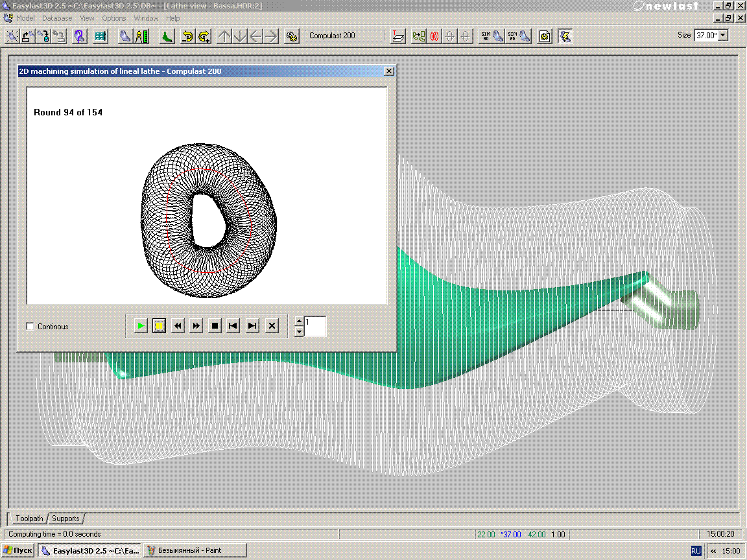Viewport: 747px width, 560px height.
Task: Click the compass and ruler measure icon
Action: click(x=142, y=36)
